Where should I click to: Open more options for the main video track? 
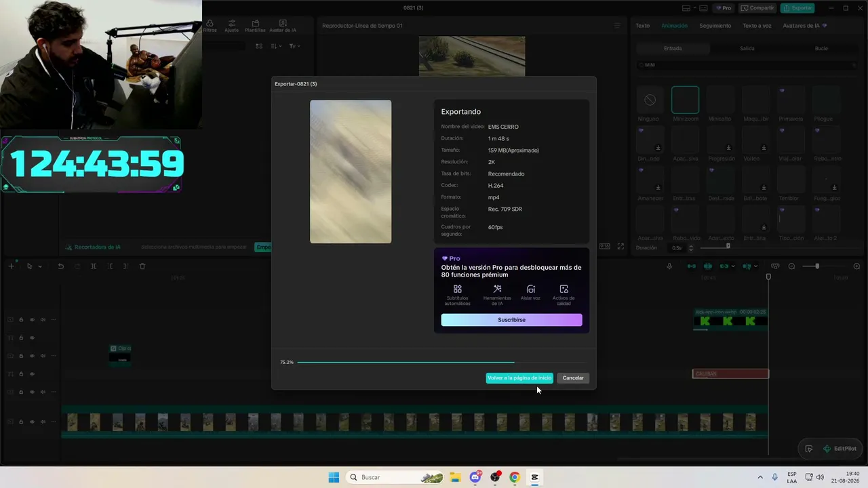(x=54, y=422)
